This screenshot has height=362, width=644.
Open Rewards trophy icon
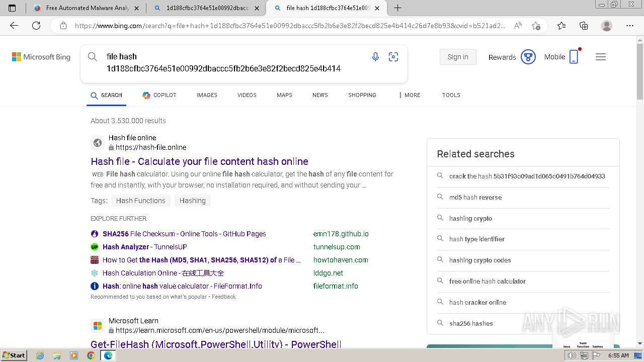528,57
